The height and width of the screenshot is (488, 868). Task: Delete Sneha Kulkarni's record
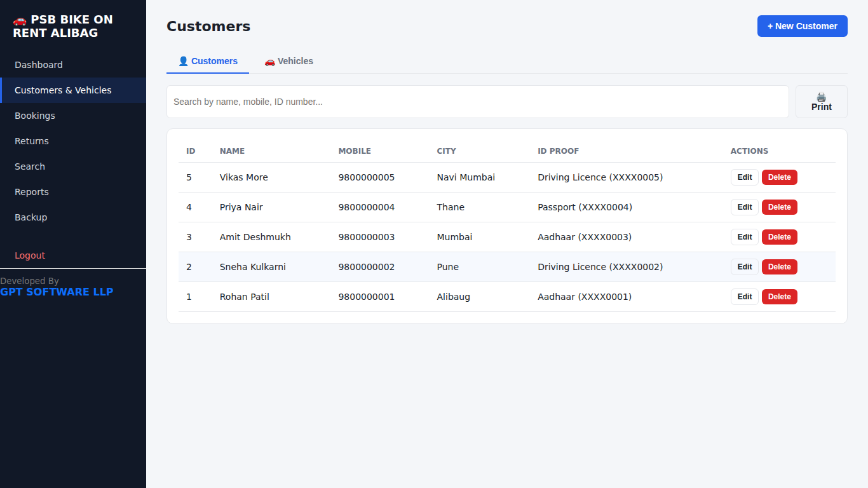pos(780,267)
